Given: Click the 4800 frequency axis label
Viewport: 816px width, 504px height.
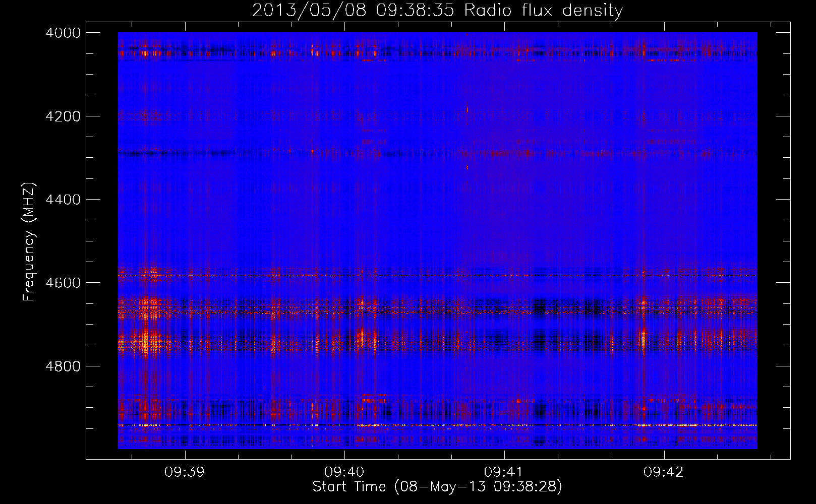Looking at the screenshot, I should [63, 366].
